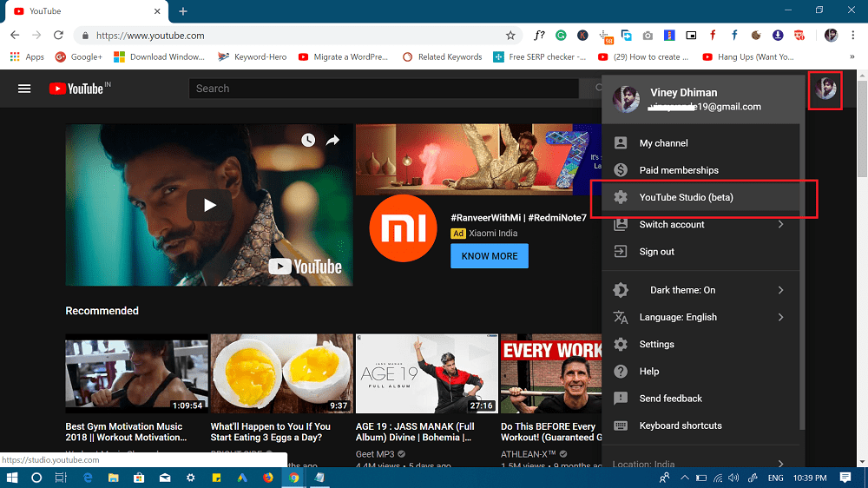The width and height of the screenshot is (868, 488).
Task: Expand the Location: India chevron
Action: [780, 464]
